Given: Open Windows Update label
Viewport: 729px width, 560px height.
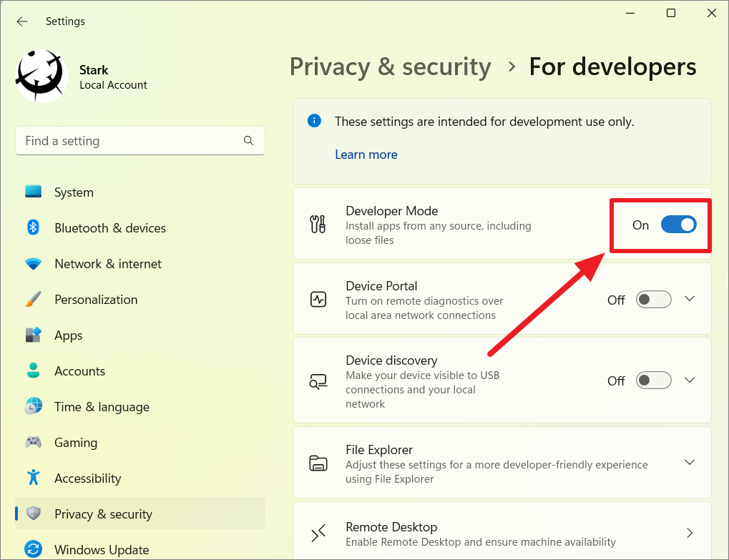Looking at the screenshot, I should tap(102, 550).
